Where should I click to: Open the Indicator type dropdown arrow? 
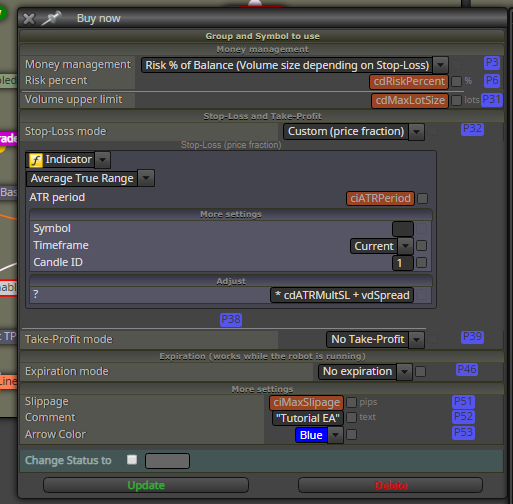102,160
